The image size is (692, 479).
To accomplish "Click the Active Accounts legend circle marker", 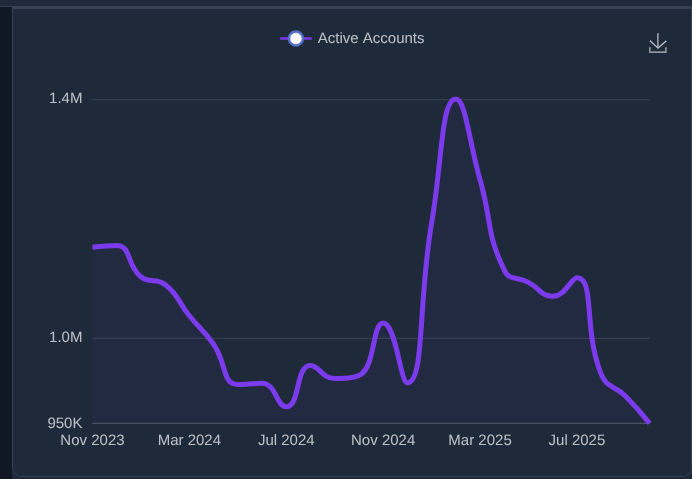I will tap(295, 39).
